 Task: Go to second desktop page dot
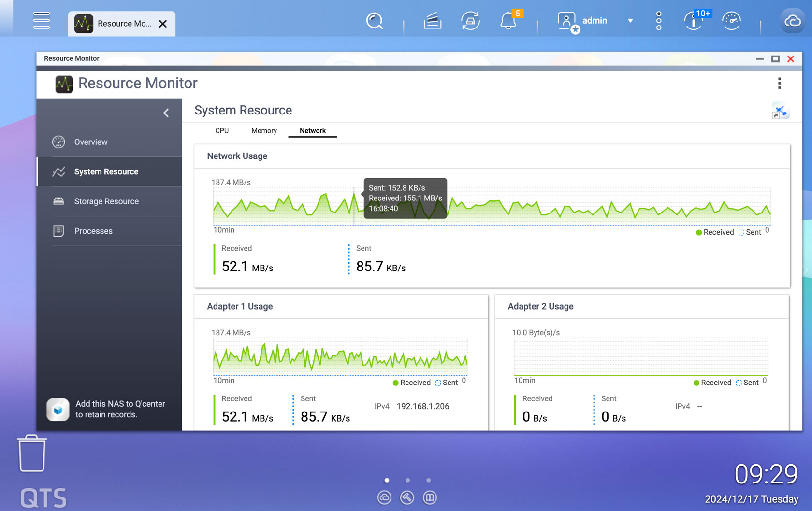408,480
